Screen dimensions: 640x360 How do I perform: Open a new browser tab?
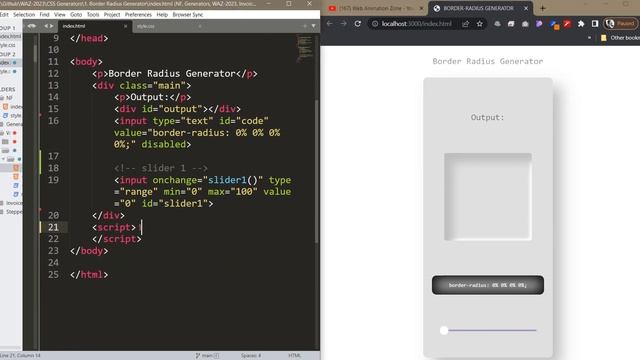click(543, 8)
